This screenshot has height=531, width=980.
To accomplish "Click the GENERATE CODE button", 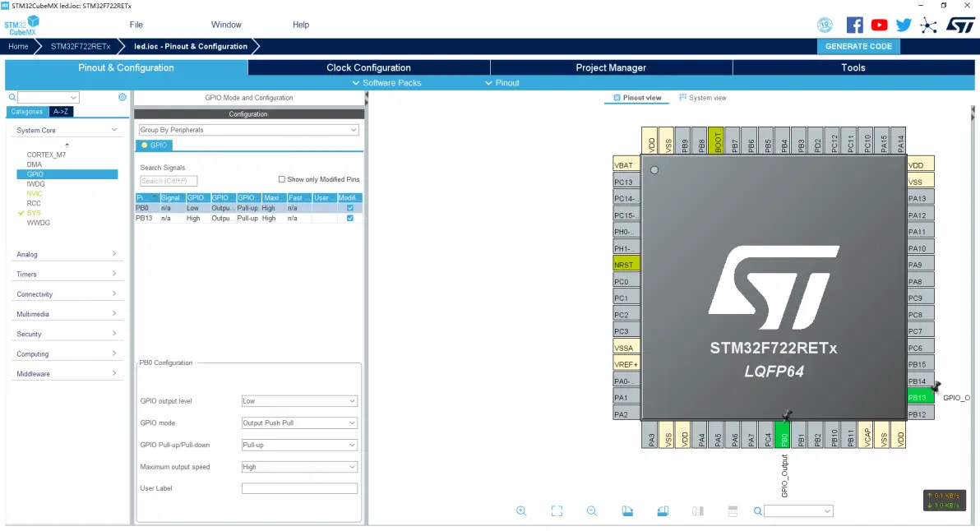I will click(x=858, y=46).
